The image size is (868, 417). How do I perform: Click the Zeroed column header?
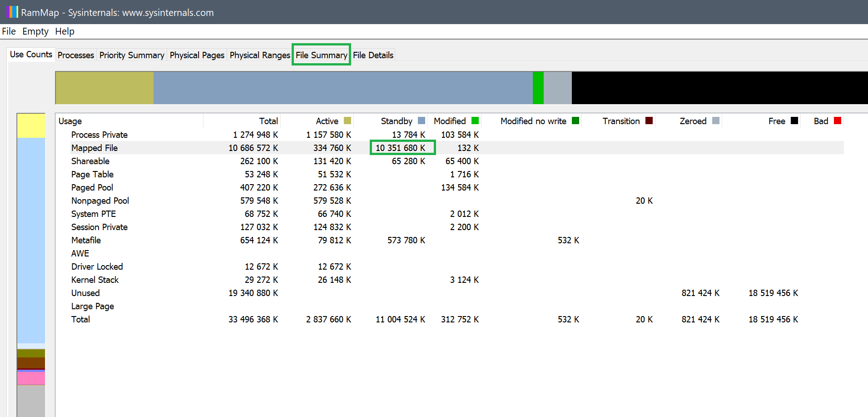pyautogui.click(x=689, y=121)
